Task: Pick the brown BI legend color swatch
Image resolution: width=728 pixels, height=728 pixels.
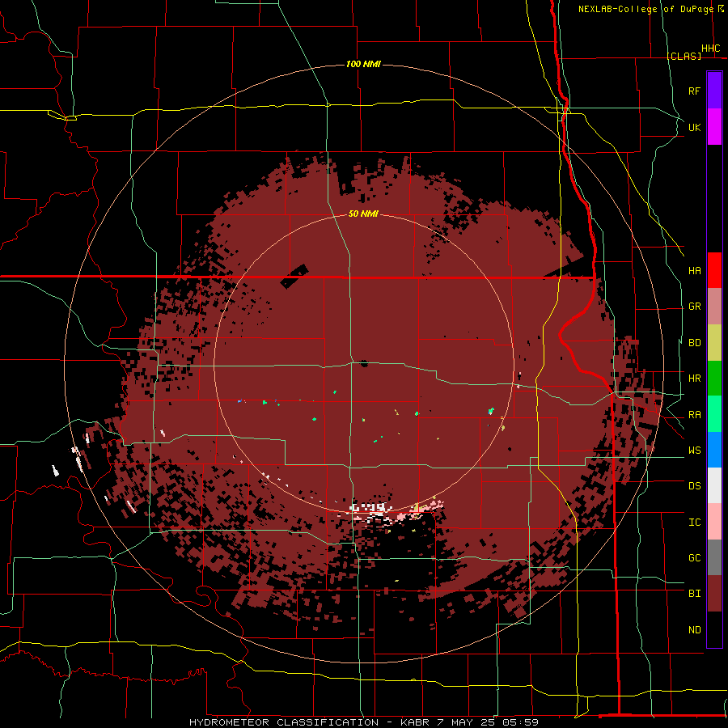Action: coord(714,594)
